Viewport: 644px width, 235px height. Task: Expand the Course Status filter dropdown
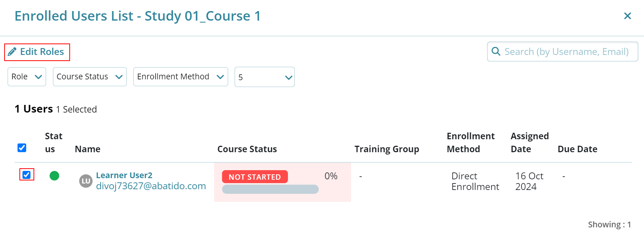pyautogui.click(x=90, y=77)
